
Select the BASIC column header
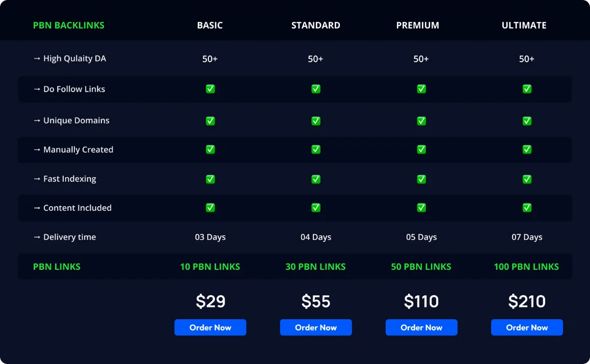tap(210, 25)
